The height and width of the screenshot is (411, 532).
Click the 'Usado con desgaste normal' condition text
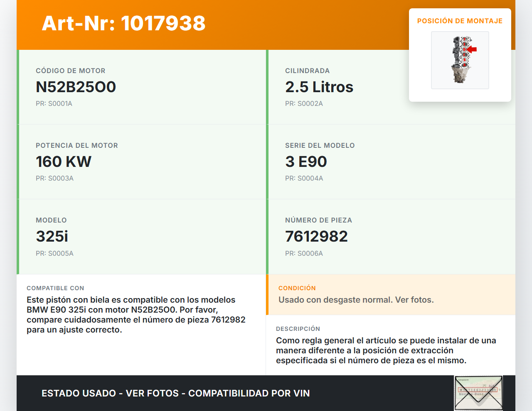[356, 300]
